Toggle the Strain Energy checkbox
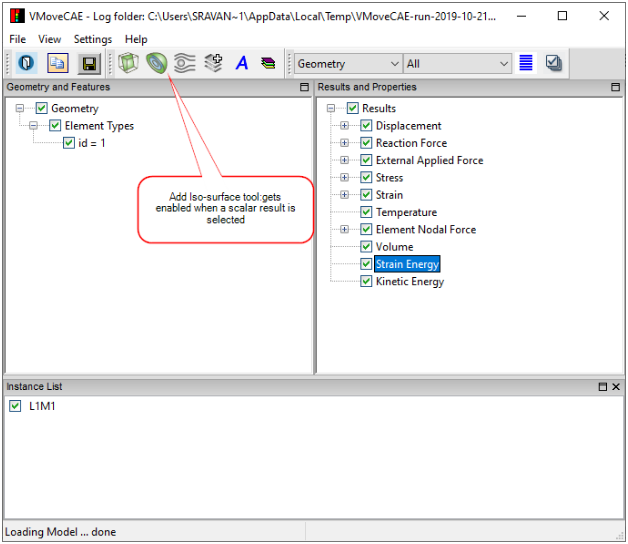Screen dimensions: 628x544 click(x=366, y=264)
